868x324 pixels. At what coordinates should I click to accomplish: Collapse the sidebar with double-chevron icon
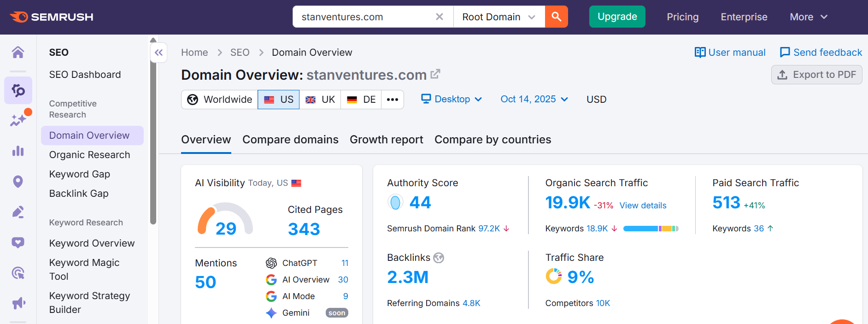pyautogui.click(x=158, y=53)
